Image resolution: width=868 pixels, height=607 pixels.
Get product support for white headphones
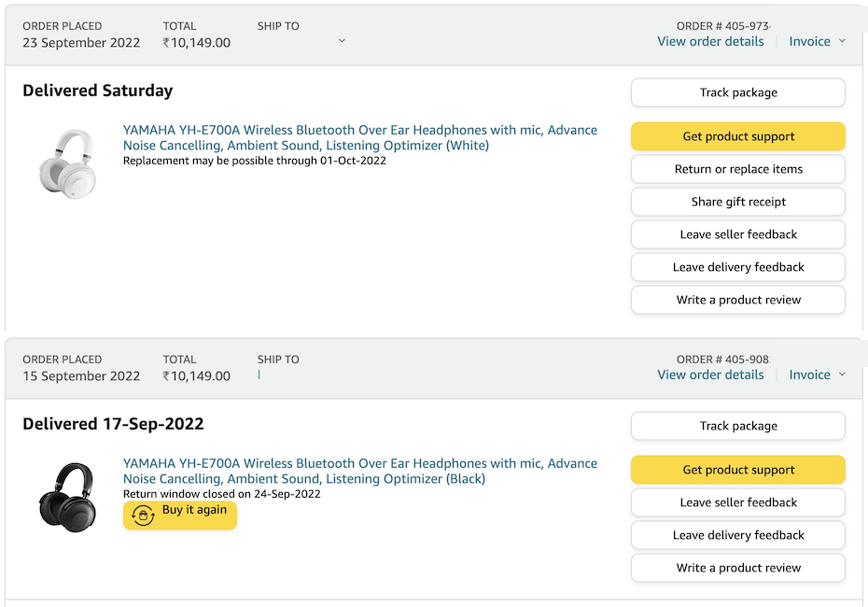[x=738, y=136]
